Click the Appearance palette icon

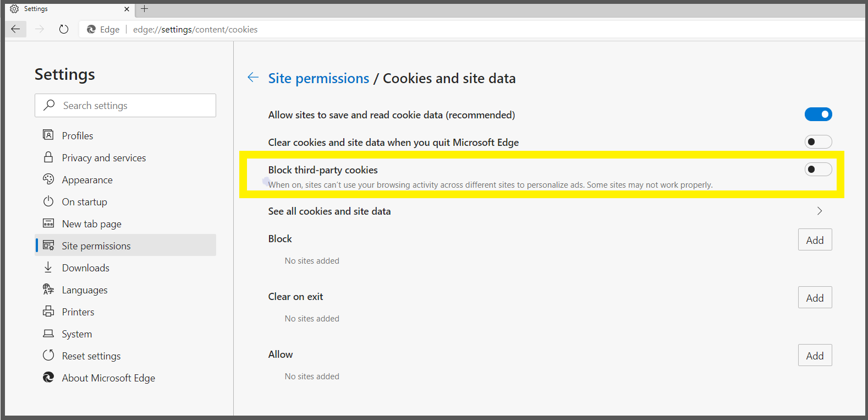tap(48, 179)
